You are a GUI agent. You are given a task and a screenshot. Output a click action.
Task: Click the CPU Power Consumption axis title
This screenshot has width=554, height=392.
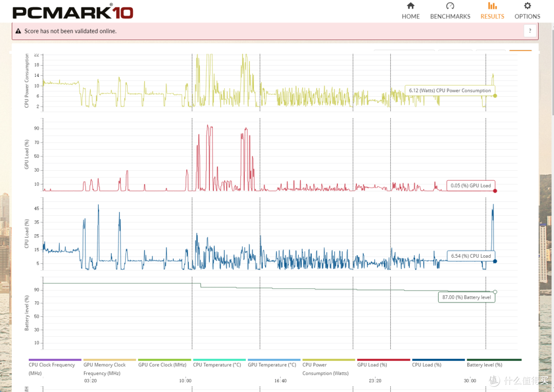[27, 81]
